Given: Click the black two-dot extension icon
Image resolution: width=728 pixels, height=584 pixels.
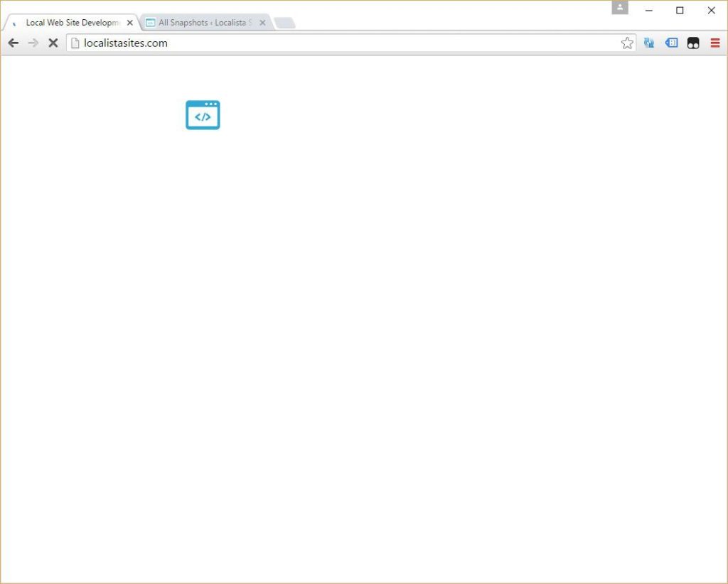Looking at the screenshot, I should click(x=693, y=43).
